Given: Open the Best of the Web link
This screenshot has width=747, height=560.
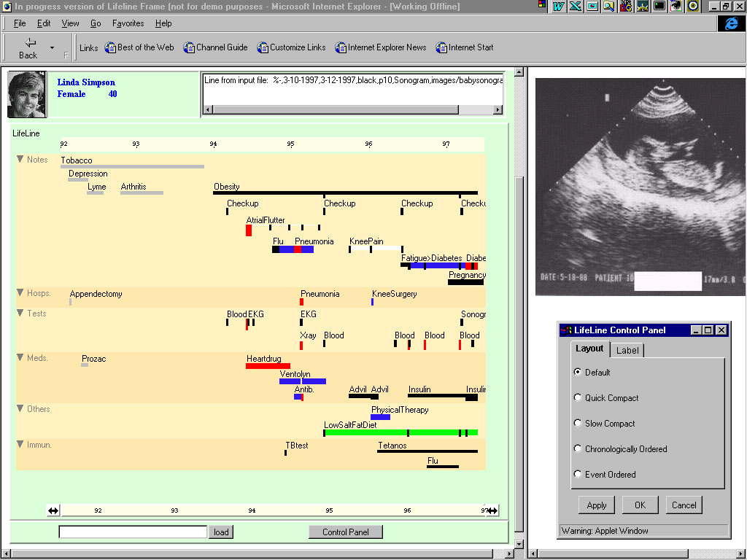Looking at the screenshot, I should [139, 47].
